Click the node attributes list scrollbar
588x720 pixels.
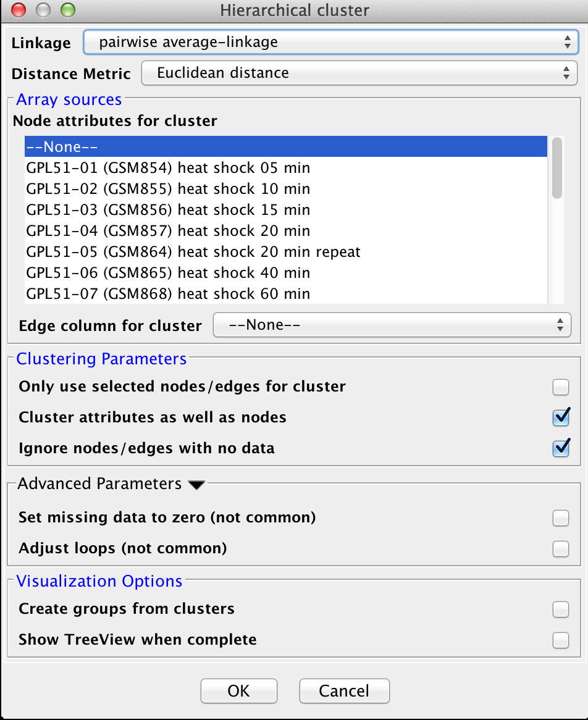pos(556,168)
